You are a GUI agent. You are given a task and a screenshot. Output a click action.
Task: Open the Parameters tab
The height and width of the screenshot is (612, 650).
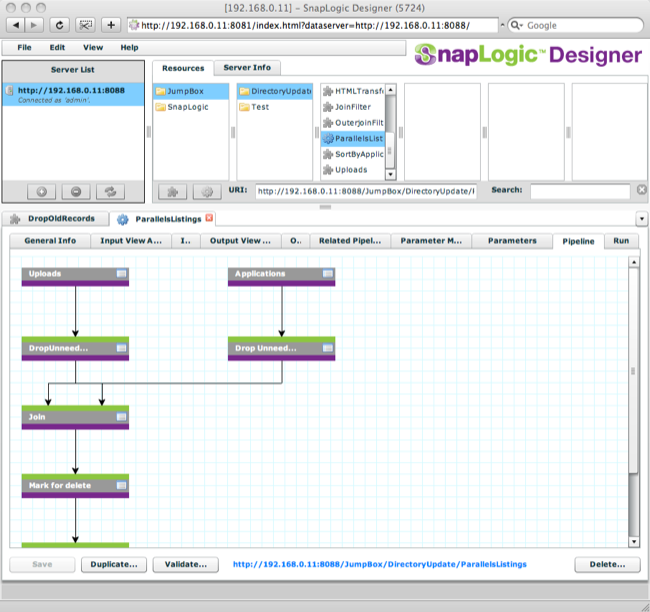click(512, 241)
